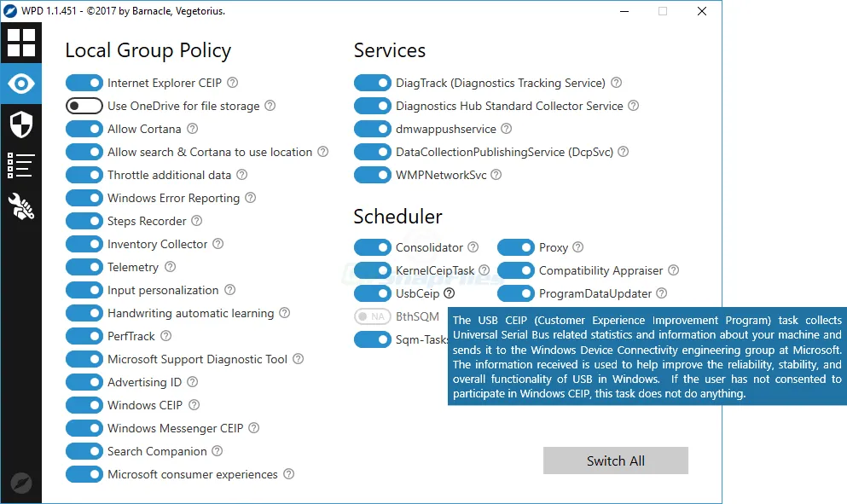Open the Firewall shield sidebar icon
The width and height of the screenshot is (847, 504).
tap(21, 125)
